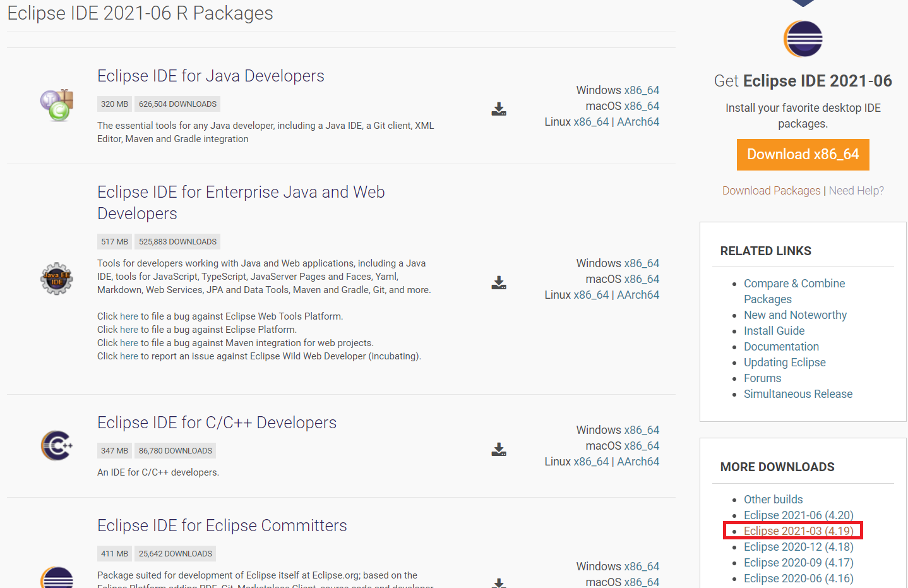Click download icon for C/C++ Developers package
The width and height of the screenshot is (908, 588).
tap(499, 449)
